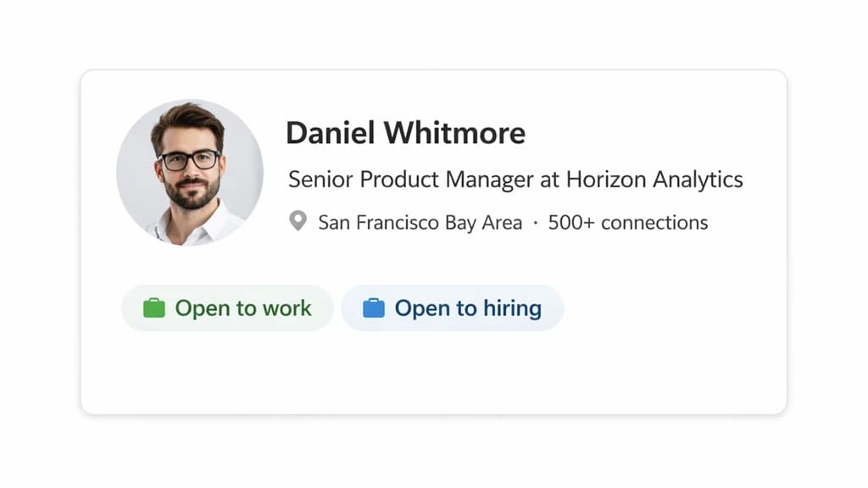This screenshot has width=868, height=488.
Task: Click the dot separator after Bay Area
Action: (x=536, y=222)
